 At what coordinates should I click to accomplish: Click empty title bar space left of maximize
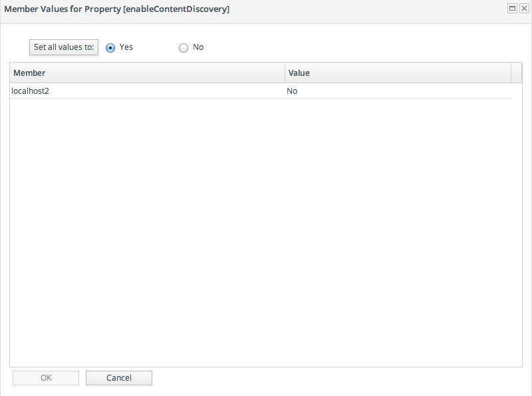coord(372,9)
